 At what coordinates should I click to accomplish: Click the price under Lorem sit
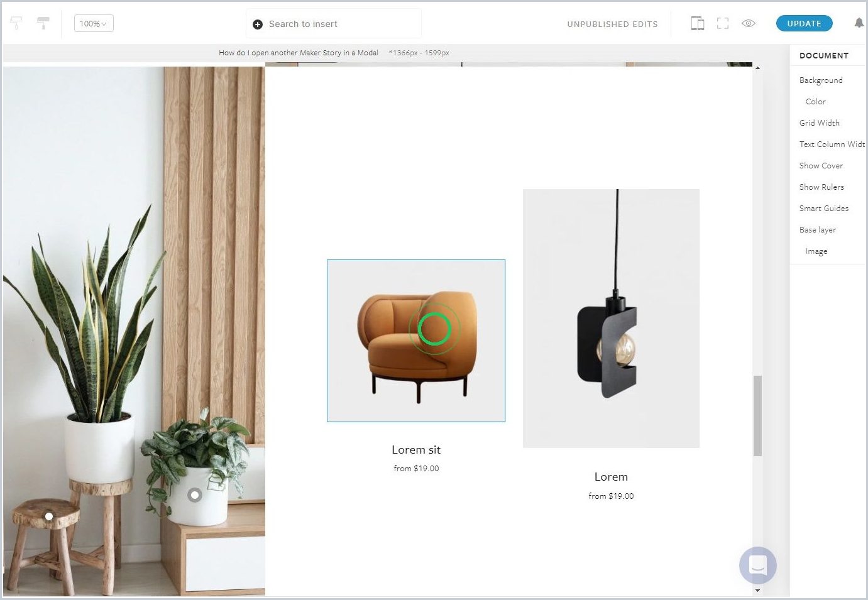[416, 469]
